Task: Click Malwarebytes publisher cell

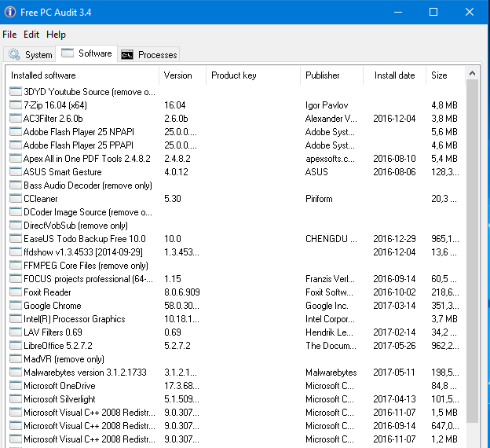Action: [x=331, y=373]
